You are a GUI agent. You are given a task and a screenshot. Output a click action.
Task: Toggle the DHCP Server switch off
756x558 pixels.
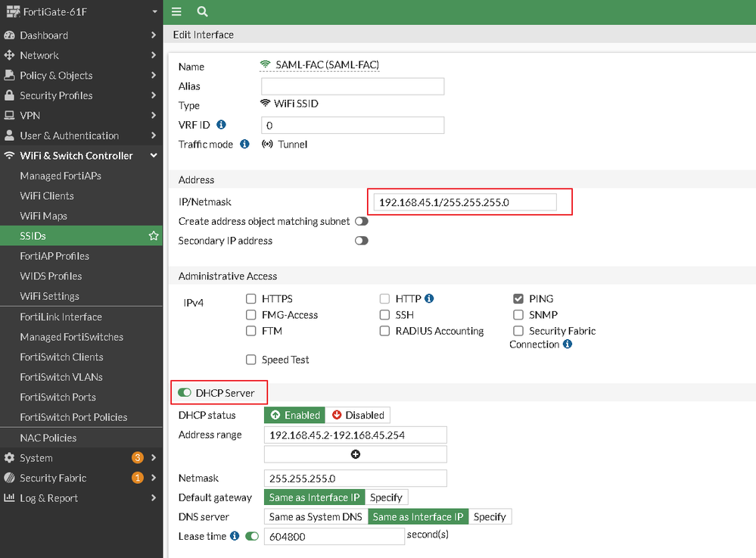pyautogui.click(x=184, y=393)
